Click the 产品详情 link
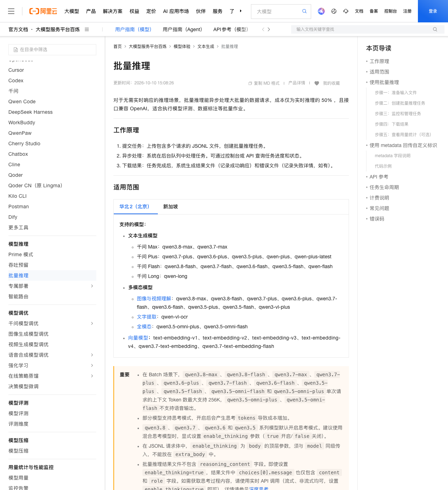The width and height of the screenshot is (448, 490). [297, 83]
